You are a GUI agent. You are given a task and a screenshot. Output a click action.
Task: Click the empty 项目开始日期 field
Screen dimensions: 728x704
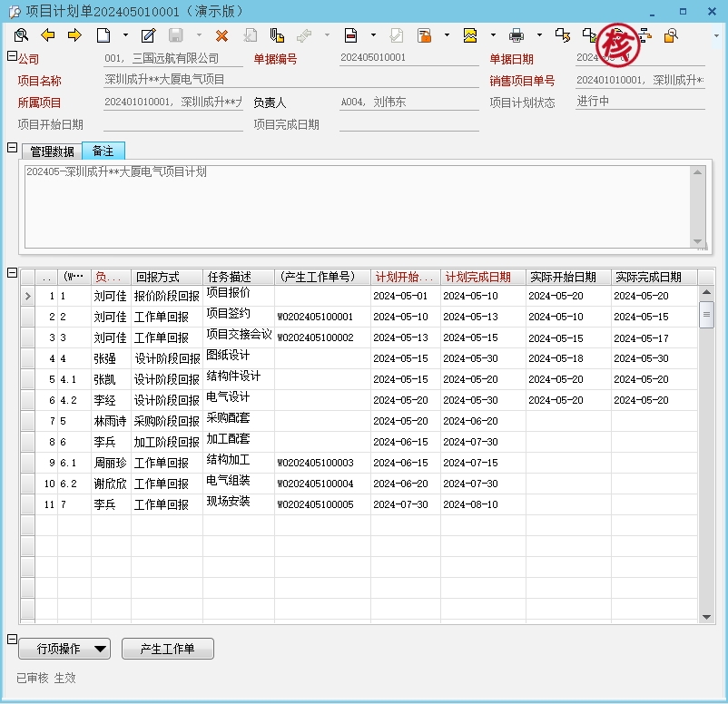click(x=173, y=123)
